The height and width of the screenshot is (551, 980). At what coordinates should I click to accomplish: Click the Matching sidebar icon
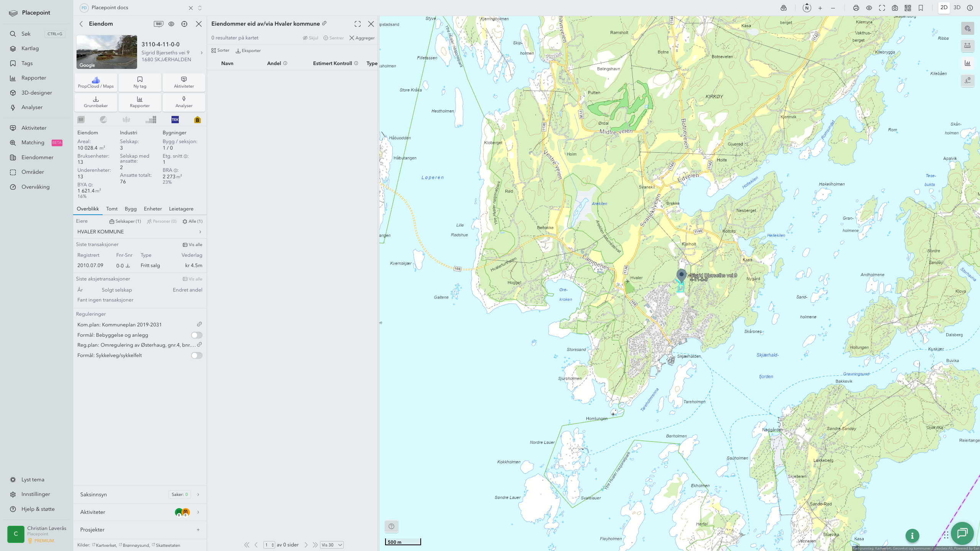point(13,143)
